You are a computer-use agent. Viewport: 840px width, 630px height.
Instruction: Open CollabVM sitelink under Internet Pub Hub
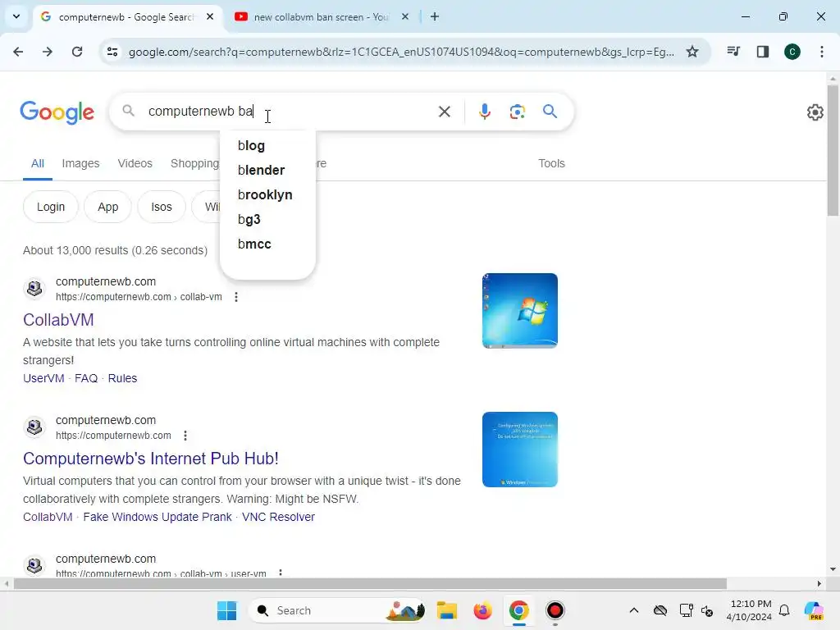(x=48, y=517)
